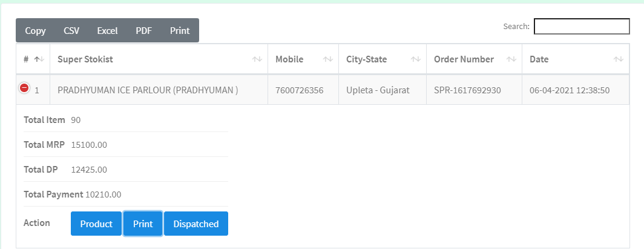Click the Super Stokist column header
The height and width of the screenshot is (249, 644).
(159, 59)
